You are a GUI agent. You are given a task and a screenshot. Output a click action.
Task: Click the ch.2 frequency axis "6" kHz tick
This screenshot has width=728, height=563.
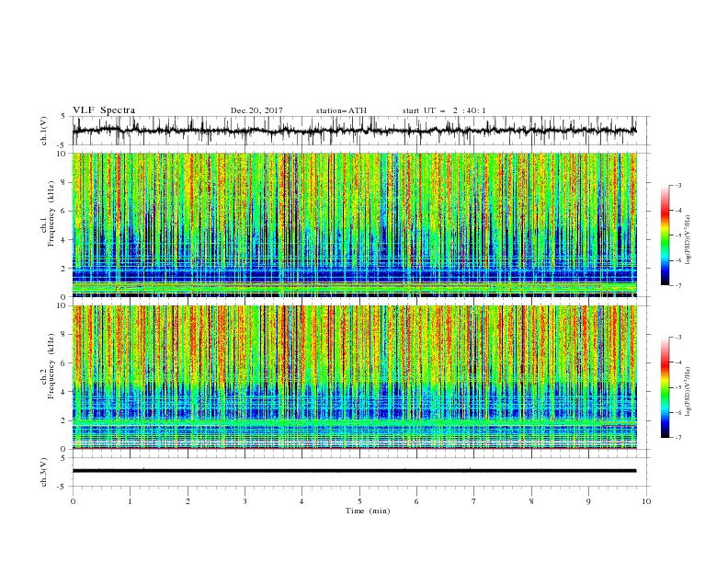coord(65,363)
